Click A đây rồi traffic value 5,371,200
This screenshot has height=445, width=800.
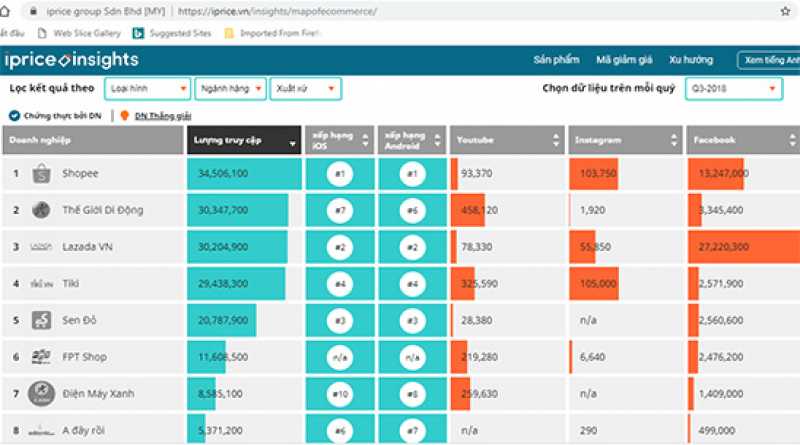(220, 431)
